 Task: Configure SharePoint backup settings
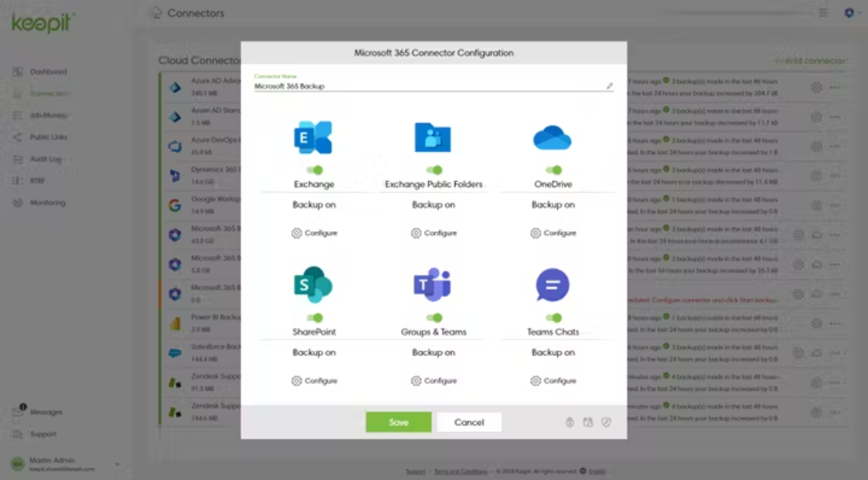[x=314, y=381]
